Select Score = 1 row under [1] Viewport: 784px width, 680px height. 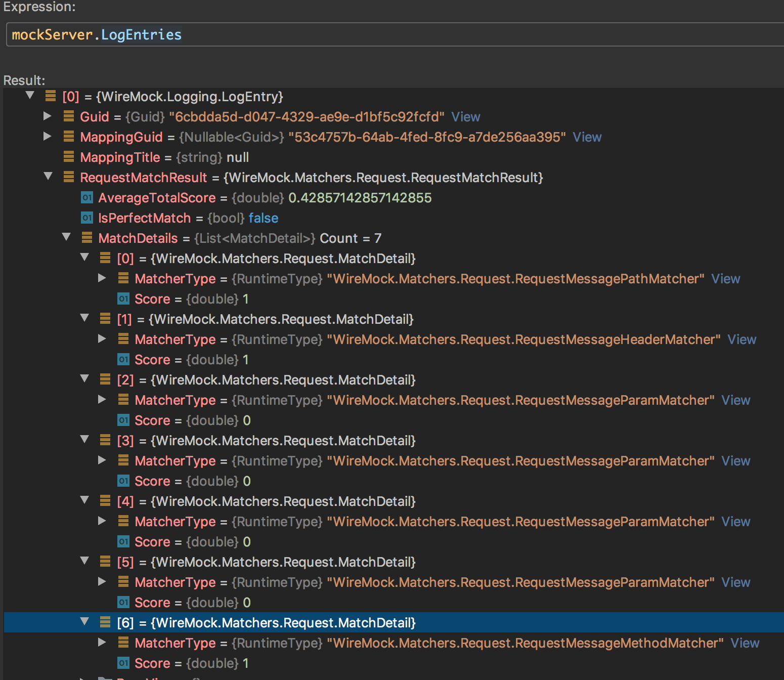(x=394, y=360)
